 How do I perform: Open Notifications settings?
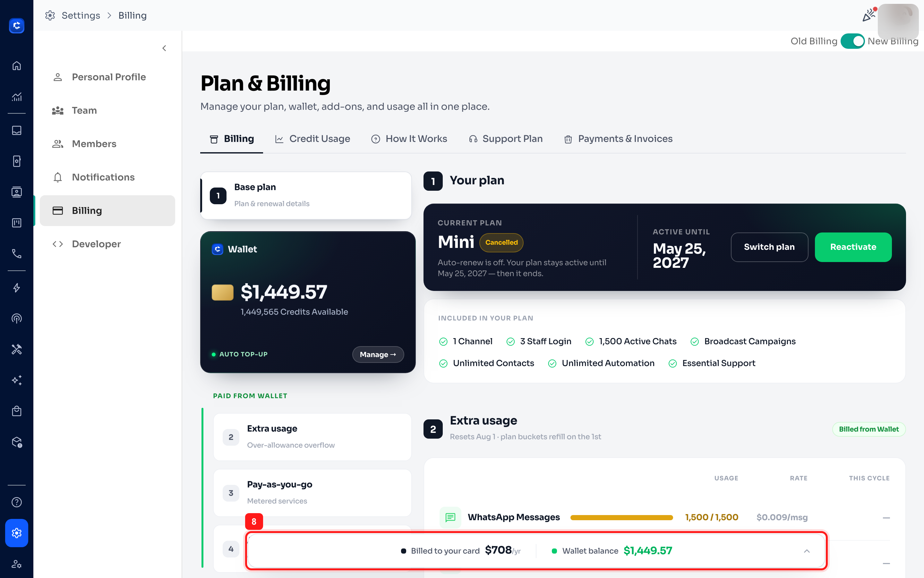(107, 177)
